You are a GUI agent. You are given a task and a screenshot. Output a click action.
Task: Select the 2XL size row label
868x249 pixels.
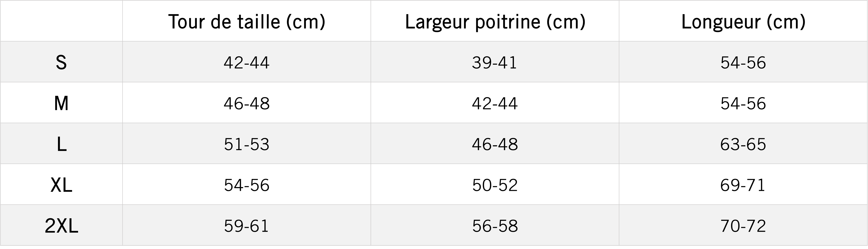point(61,226)
